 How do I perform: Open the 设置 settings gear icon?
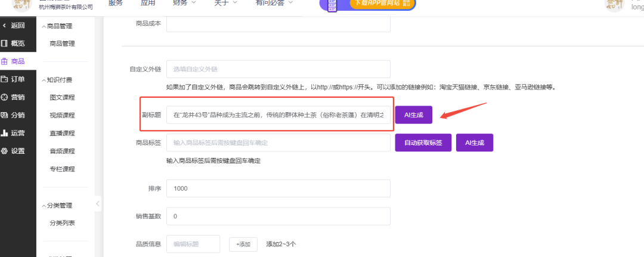(5, 151)
